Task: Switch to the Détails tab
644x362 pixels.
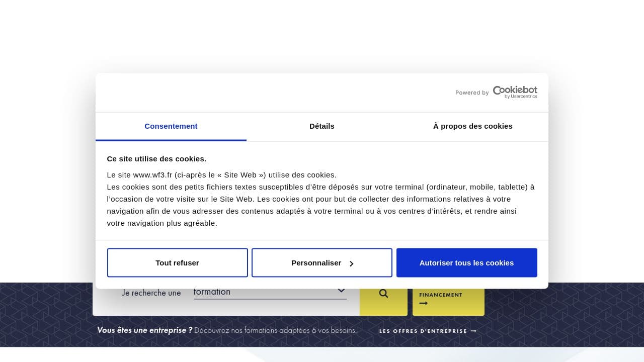Action: [x=322, y=126]
